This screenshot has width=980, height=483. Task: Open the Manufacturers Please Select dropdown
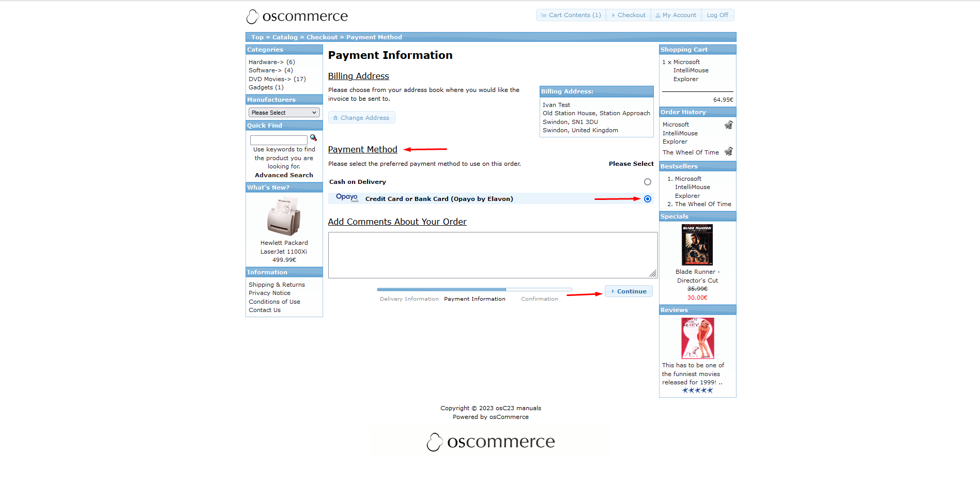[x=284, y=113]
